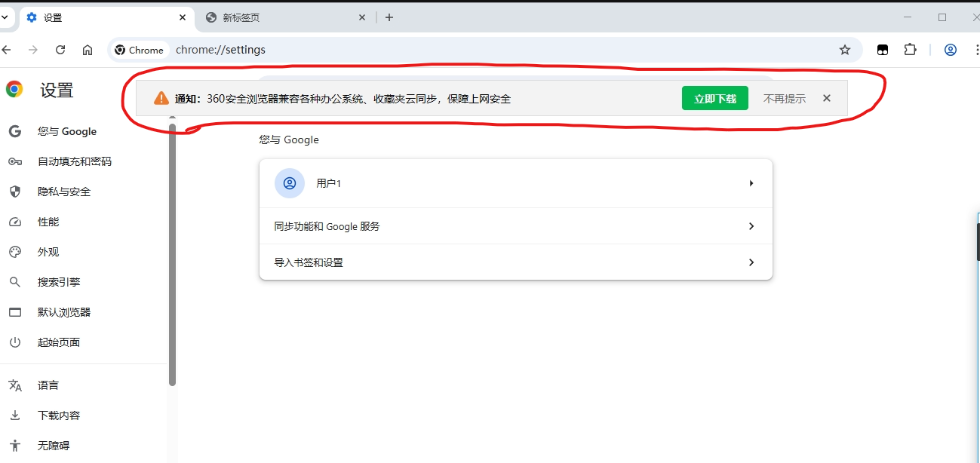The width and height of the screenshot is (980, 463).
Task: Click the Chrome logo beside 设置 heading
Action: [x=14, y=90]
